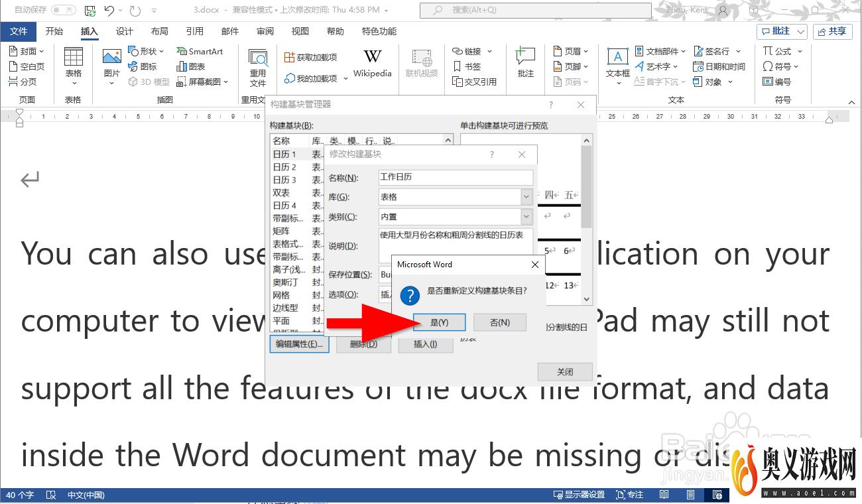Open the Comments (批注) button at top right
Viewport: 862px width, 504px height.
[x=782, y=31]
